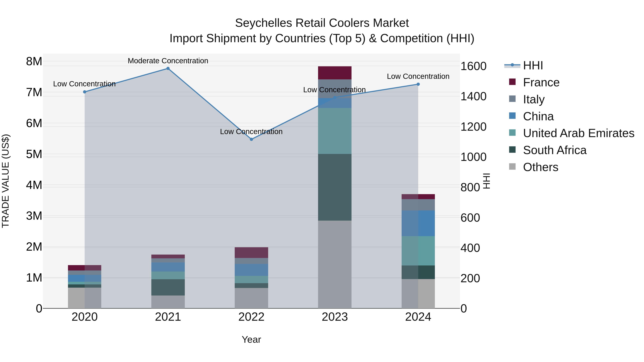Viewport: 644px width, 362px height.
Task: Click the South Africa dark green swatch
Action: (x=512, y=149)
